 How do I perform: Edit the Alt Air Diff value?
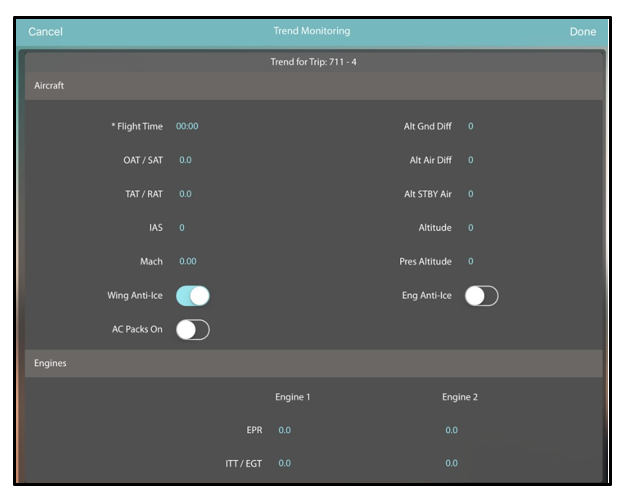tap(471, 161)
